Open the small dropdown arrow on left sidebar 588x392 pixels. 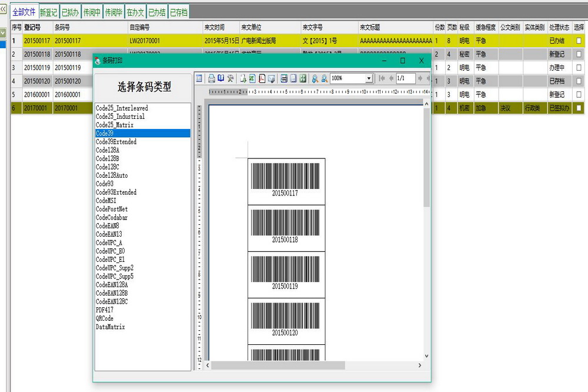[x=2, y=33]
